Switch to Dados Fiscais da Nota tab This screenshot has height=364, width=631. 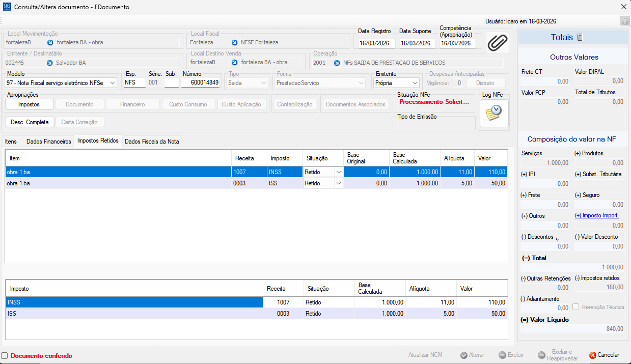pyautogui.click(x=152, y=142)
